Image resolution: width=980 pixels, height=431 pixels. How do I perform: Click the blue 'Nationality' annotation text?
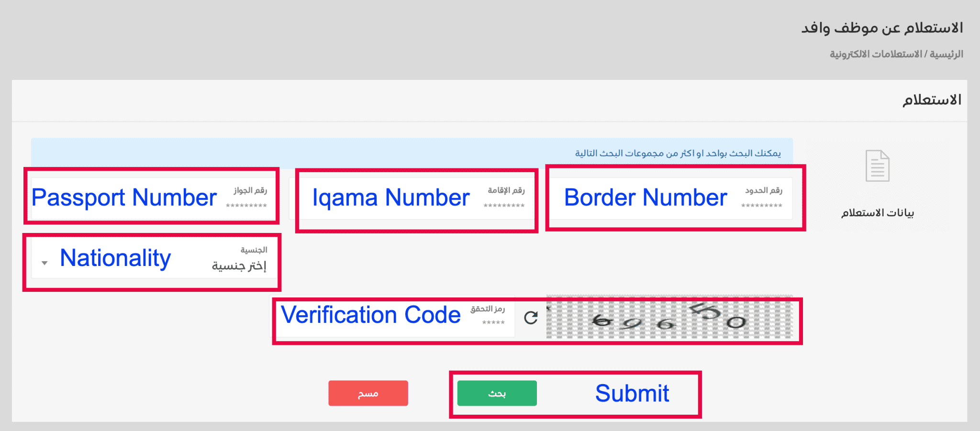point(115,258)
